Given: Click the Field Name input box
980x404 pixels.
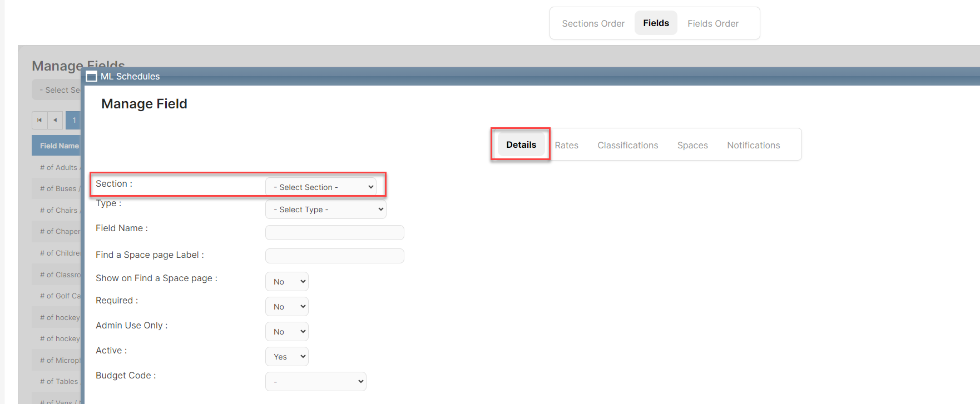Looking at the screenshot, I should (335, 232).
